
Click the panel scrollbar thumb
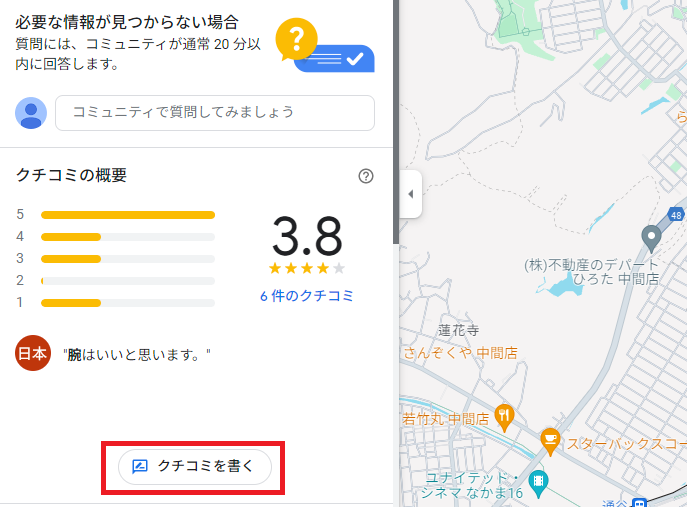coord(396,122)
